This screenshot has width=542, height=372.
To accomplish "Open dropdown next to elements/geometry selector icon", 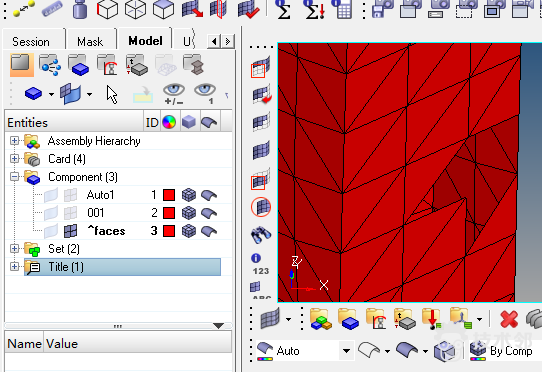I will (89, 94).
